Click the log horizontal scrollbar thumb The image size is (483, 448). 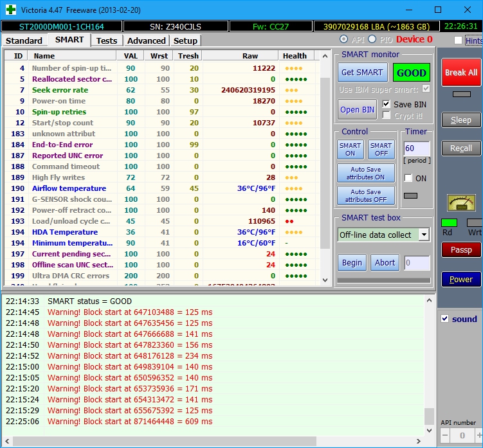pos(165,441)
